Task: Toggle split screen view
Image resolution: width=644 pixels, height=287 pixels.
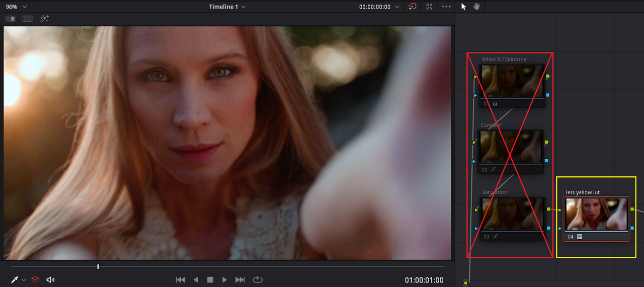Action: (x=27, y=19)
